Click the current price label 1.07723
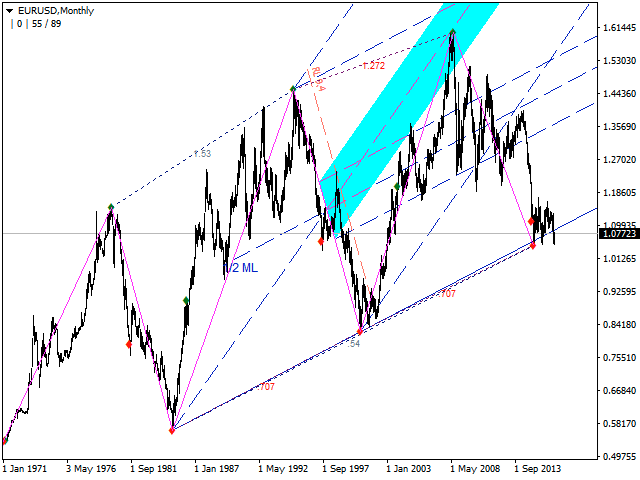640x480 pixels. point(619,234)
